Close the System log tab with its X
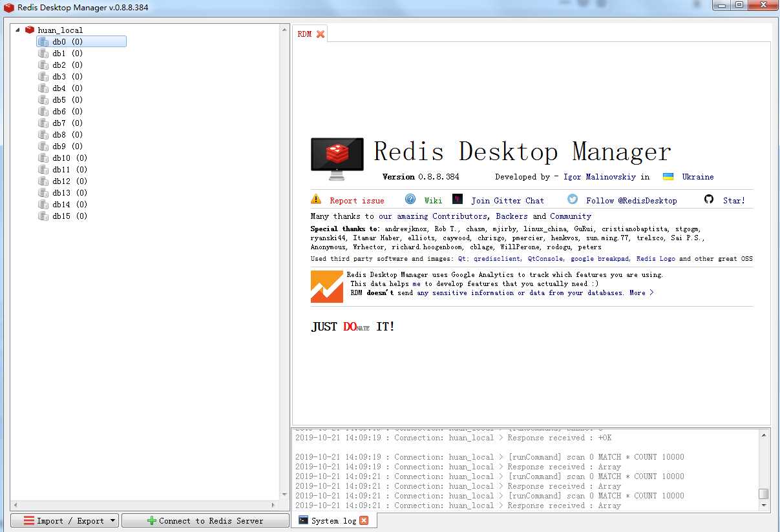 coord(364,520)
